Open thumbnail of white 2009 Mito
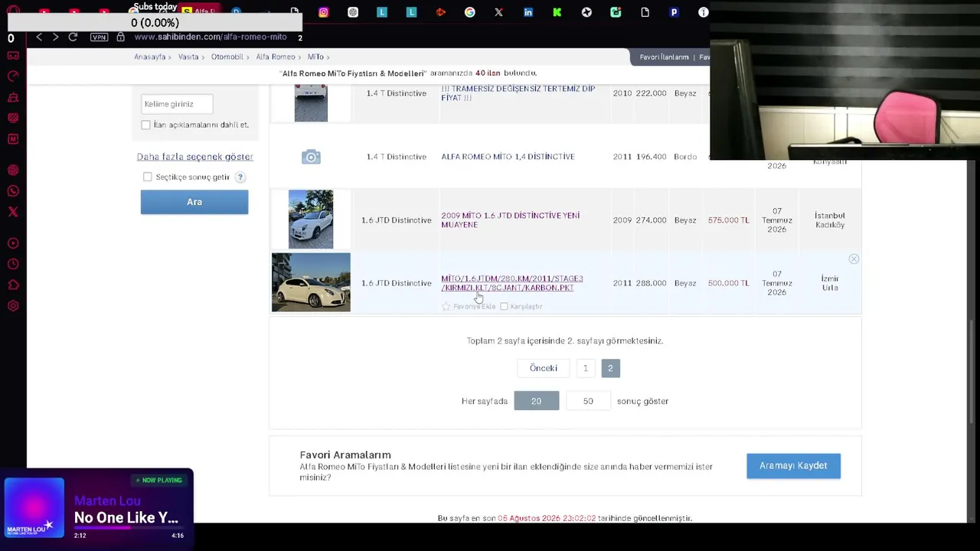 click(x=311, y=220)
